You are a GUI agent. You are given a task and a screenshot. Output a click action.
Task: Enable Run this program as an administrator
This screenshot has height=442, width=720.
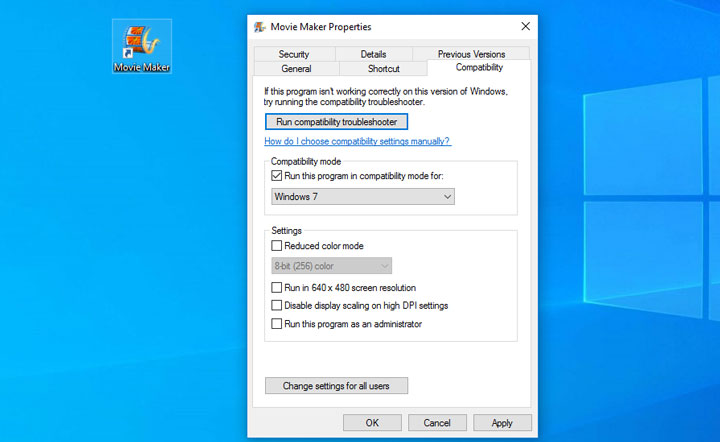point(276,324)
